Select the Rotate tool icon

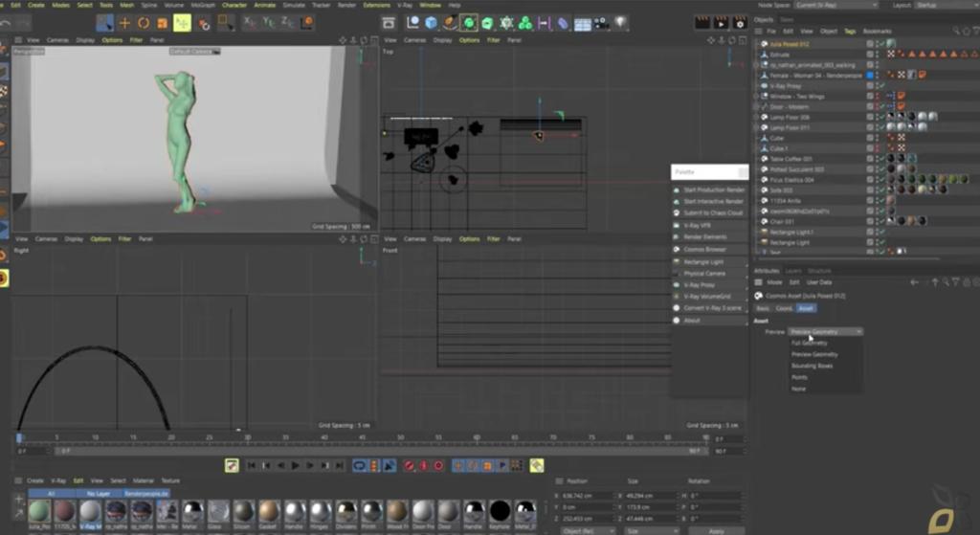[x=144, y=23]
